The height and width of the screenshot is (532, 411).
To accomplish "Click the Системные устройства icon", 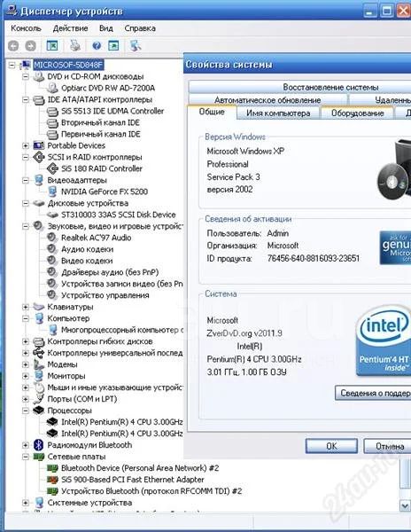I will [x=39, y=503].
